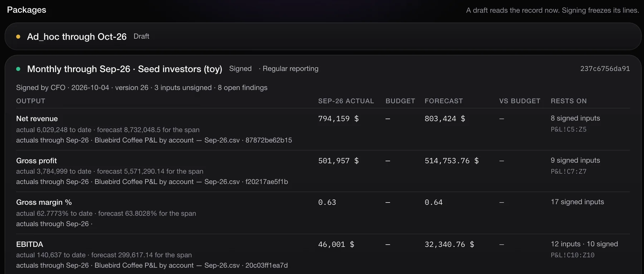
Task: Click the Signed by CFO summary line
Action: 142,88
